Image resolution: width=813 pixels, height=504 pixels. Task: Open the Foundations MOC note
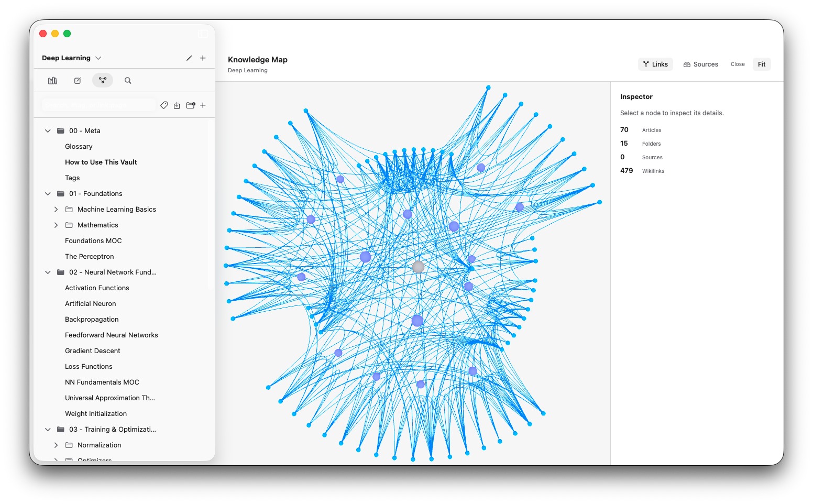[93, 241]
